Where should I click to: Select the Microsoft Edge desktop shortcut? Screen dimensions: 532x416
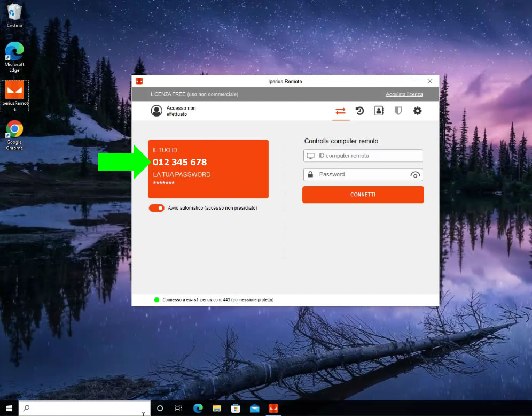point(14,57)
